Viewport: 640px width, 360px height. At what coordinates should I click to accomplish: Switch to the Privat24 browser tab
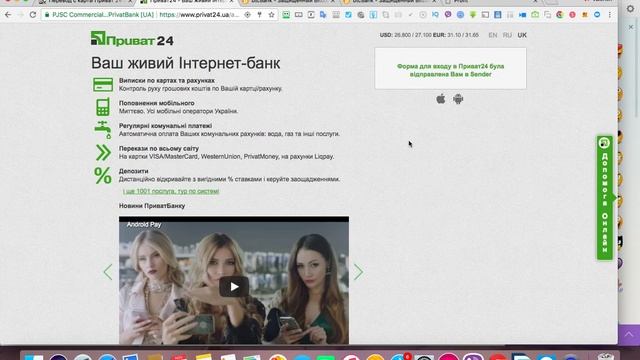(x=187, y=2)
